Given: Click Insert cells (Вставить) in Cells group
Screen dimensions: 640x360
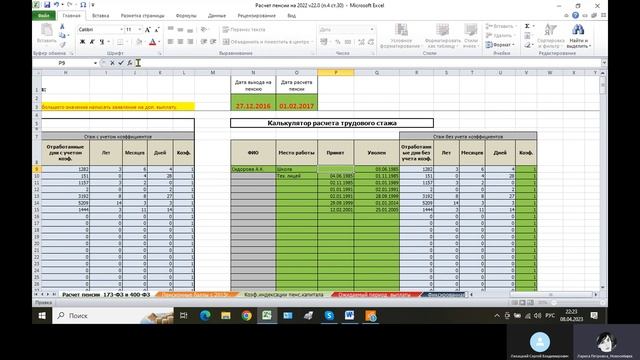Looking at the screenshot, I should (x=500, y=26).
